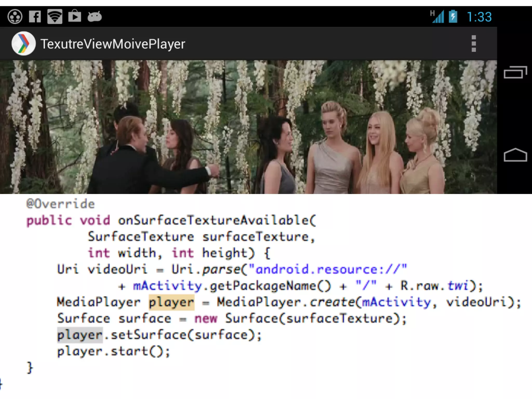This screenshot has width=532, height=399.
Task: Tap the Facebook notification icon
Action: 35,17
